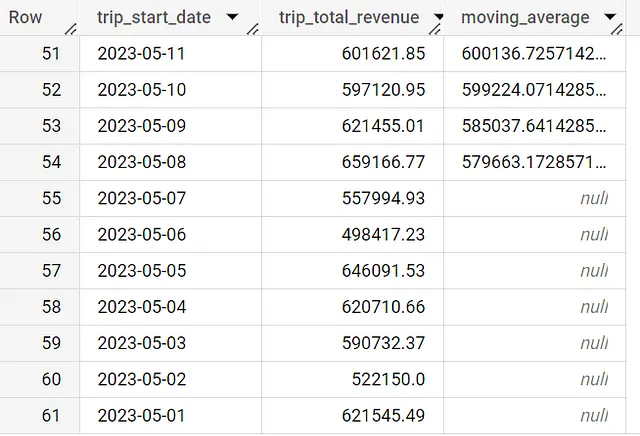Click date cell 2023-05-10
The width and height of the screenshot is (640, 436).
click(x=141, y=90)
